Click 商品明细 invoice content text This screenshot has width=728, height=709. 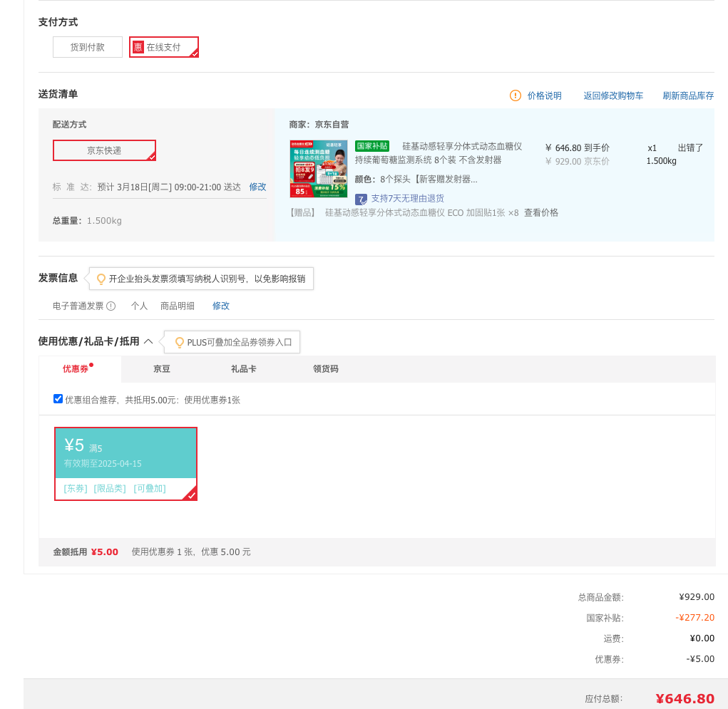(178, 306)
